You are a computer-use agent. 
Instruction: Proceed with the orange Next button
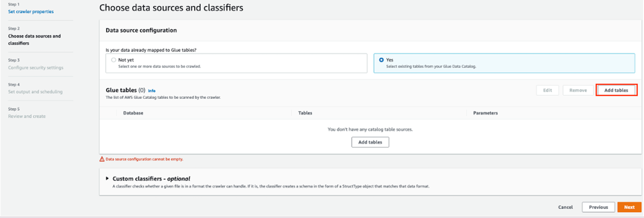click(629, 207)
